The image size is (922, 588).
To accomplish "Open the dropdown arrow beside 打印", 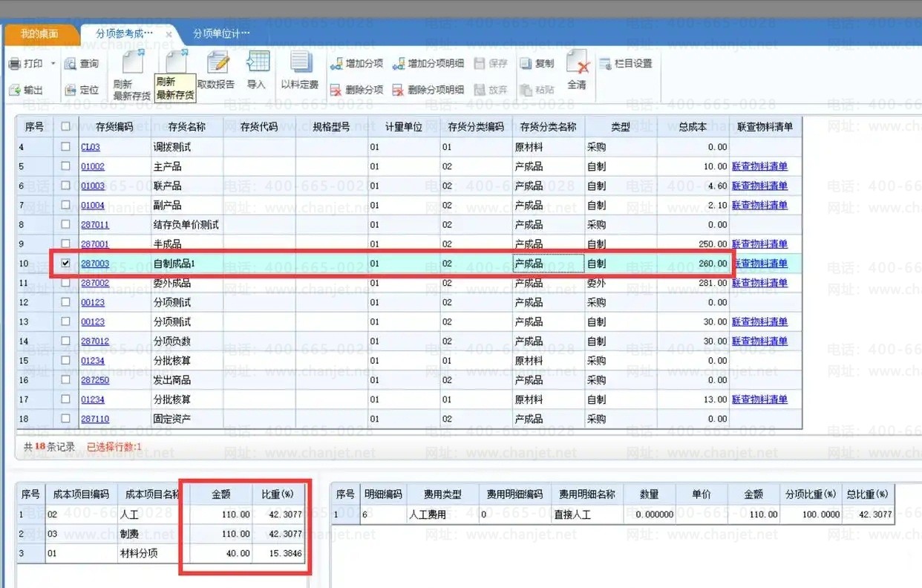I will coord(53,65).
